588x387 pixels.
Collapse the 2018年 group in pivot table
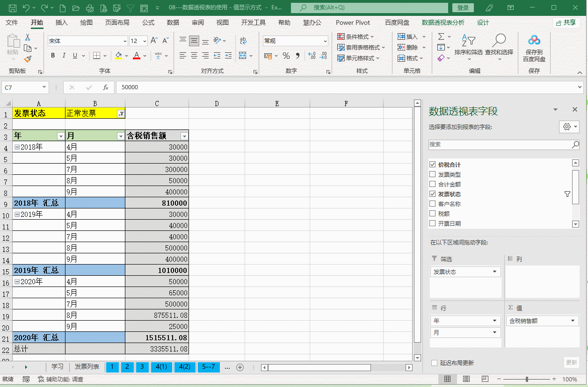pyautogui.click(x=17, y=147)
